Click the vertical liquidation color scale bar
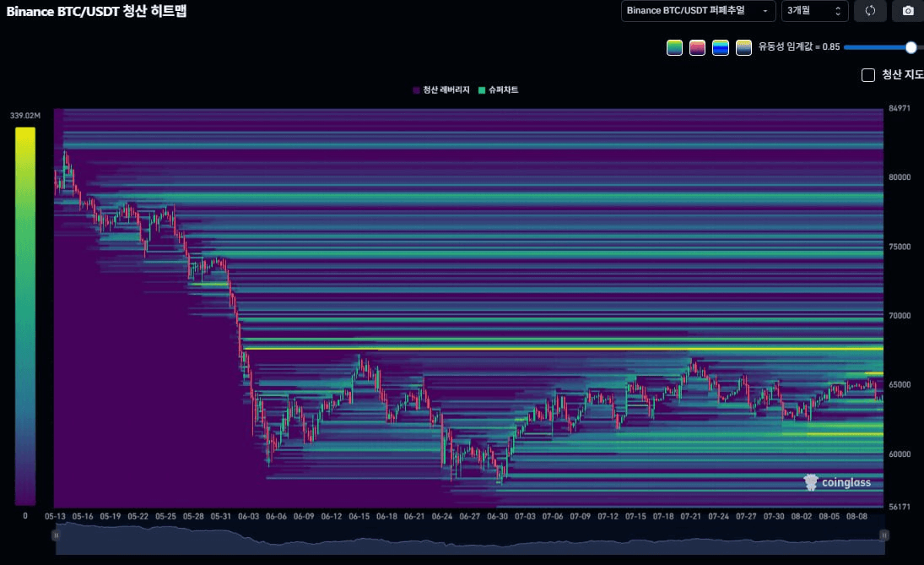The width and height of the screenshot is (924, 565). pos(25,316)
